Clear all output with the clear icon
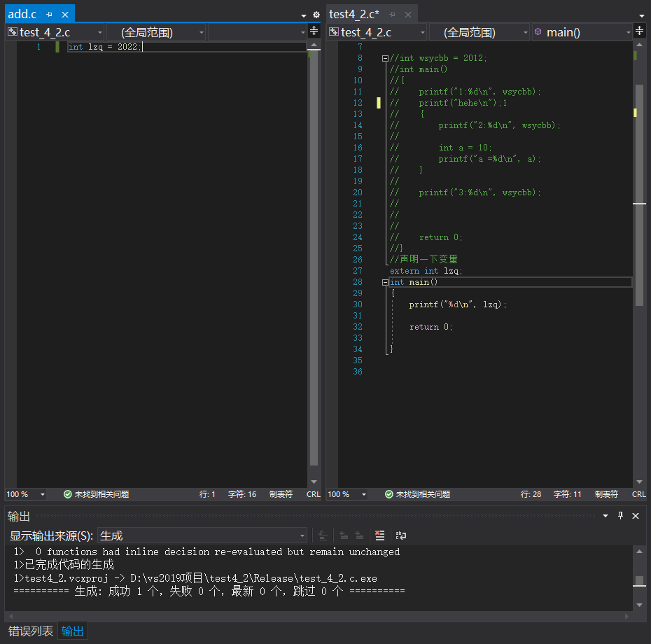 (x=380, y=535)
